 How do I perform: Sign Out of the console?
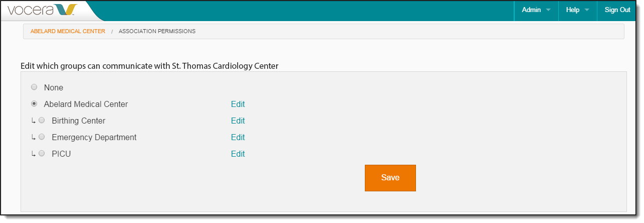point(617,10)
